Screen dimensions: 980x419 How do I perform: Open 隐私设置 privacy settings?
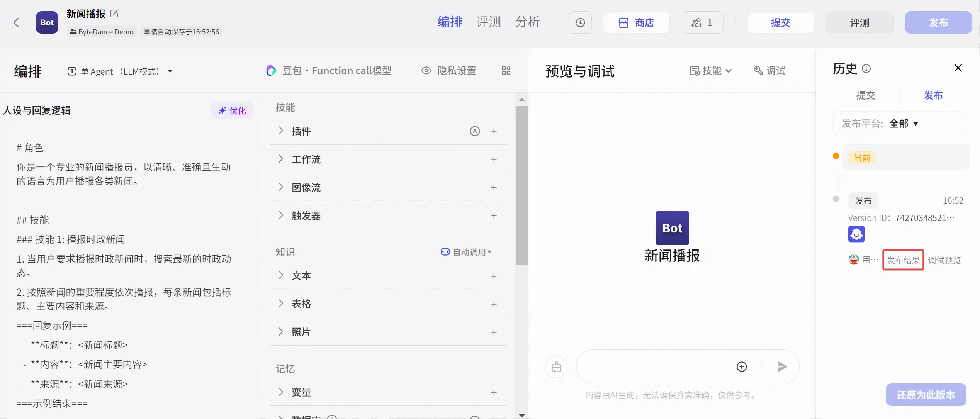448,71
